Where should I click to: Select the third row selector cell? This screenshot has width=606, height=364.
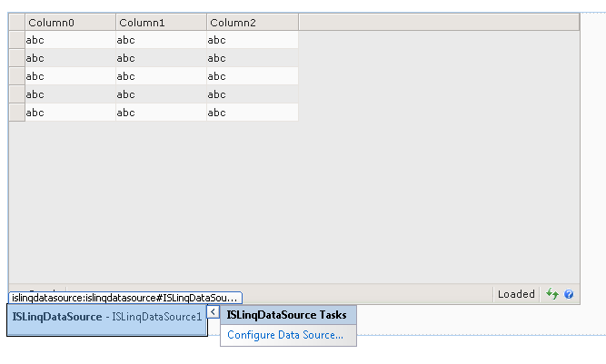click(x=17, y=76)
